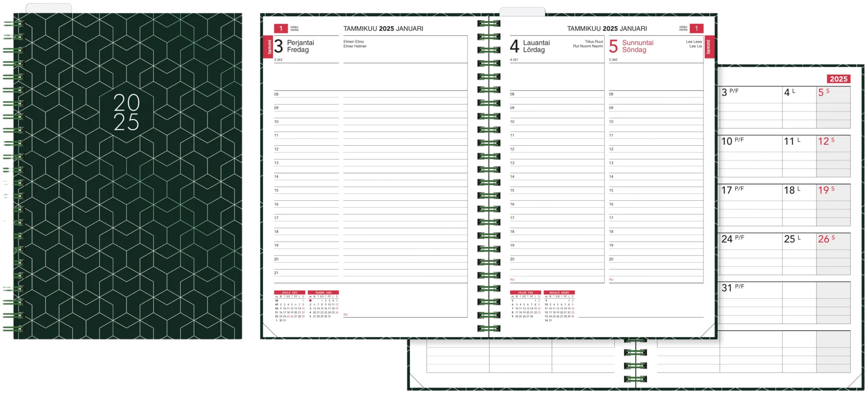Select the red tammi tab on the left page
Image resolution: width=868 pixels, height=394 pixels.
click(x=269, y=47)
